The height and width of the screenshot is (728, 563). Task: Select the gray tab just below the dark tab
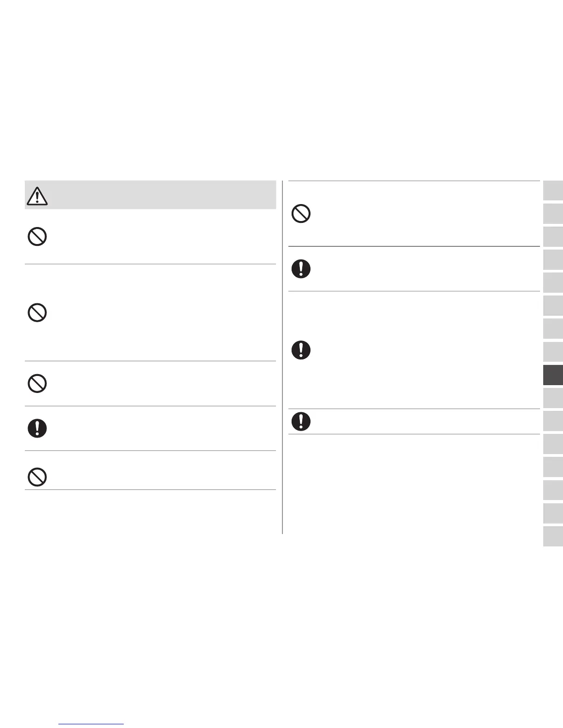pos(553,398)
